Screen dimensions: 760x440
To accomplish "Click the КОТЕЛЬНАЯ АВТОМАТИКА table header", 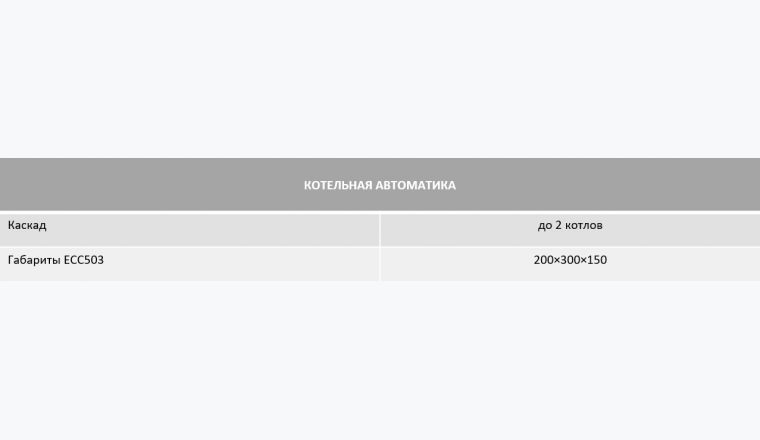I will pos(380,184).
